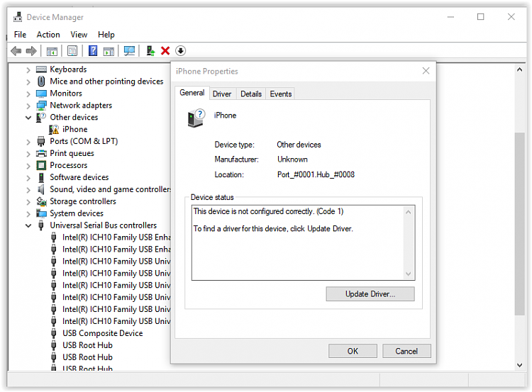Viewport: 532px width, 392px height.
Task: Click the Ports (COM & LPT) icon
Action: coord(41,141)
